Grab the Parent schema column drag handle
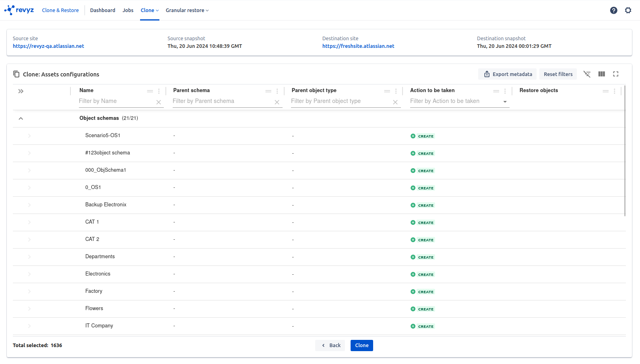 (x=268, y=91)
